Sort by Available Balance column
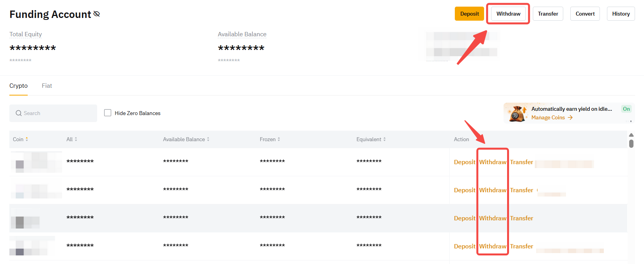 [x=208, y=139]
